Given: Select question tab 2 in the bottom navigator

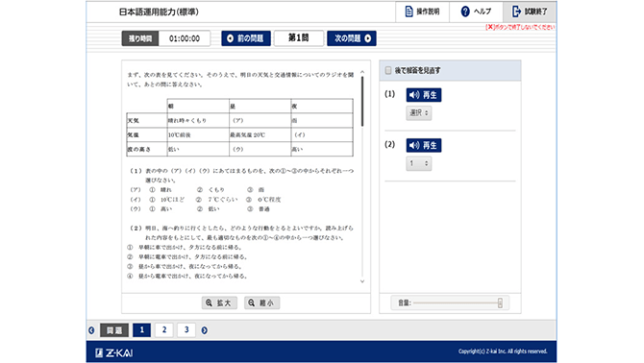Looking at the screenshot, I should coord(164,330).
